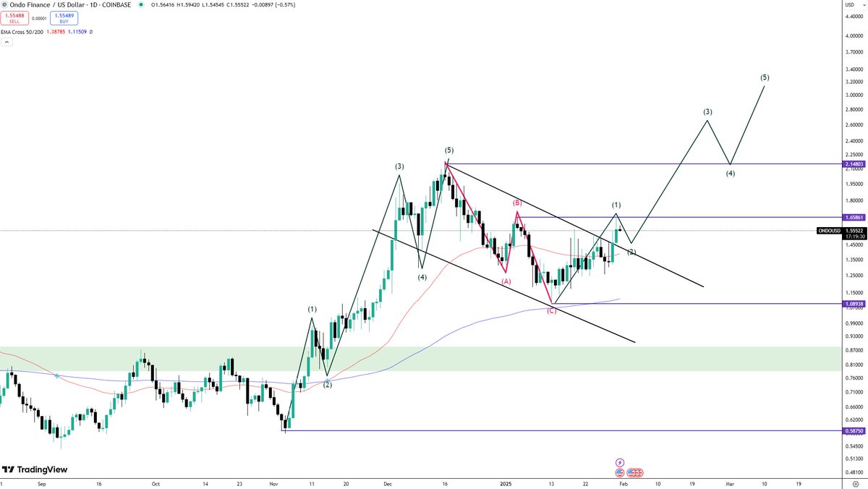Click the ONDOUSD current price tag
This screenshot has width=868, height=489.
(830, 231)
